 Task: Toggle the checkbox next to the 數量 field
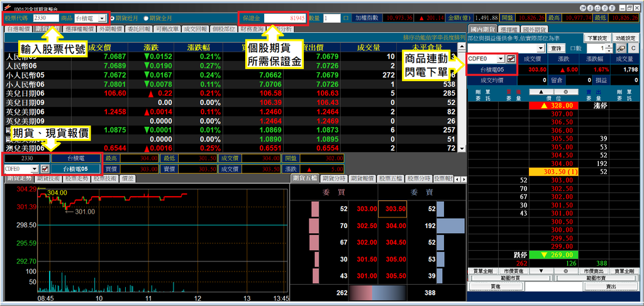pos(345,18)
